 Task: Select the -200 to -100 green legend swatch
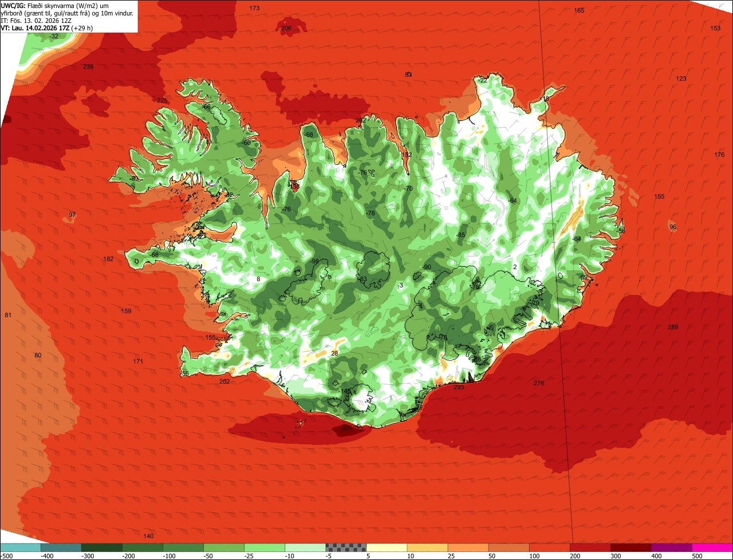(x=142, y=547)
